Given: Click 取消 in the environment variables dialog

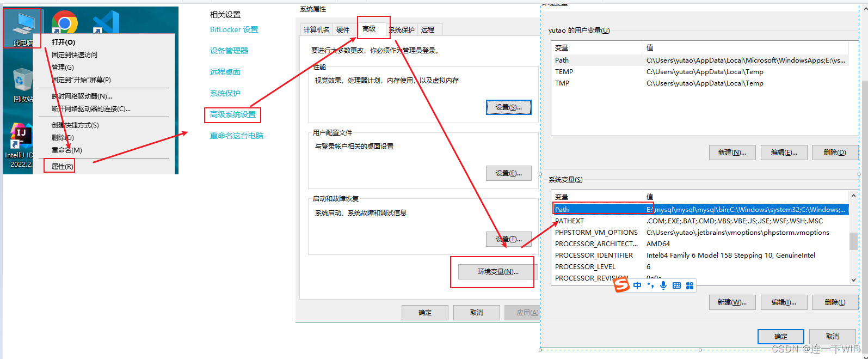Looking at the screenshot, I should click(x=833, y=337).
